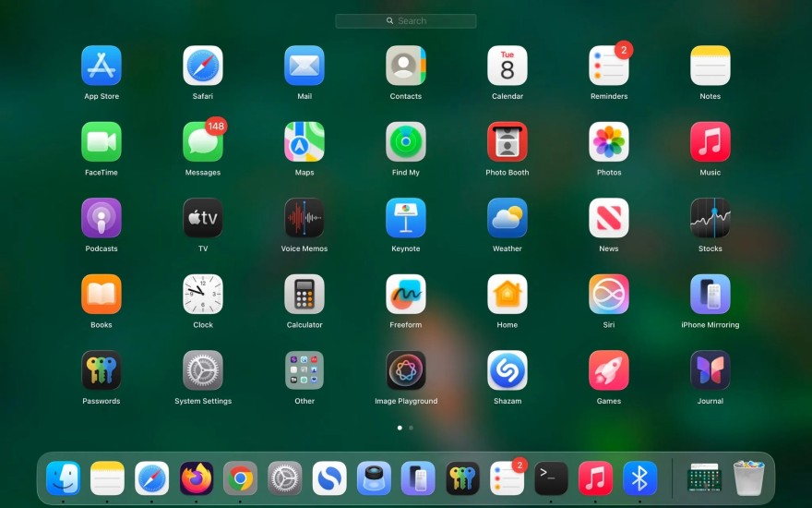Open System Settings gear in the Dock
Image resolution: width=812 pixels, height=508 pixels.
(x=285, y=478)
